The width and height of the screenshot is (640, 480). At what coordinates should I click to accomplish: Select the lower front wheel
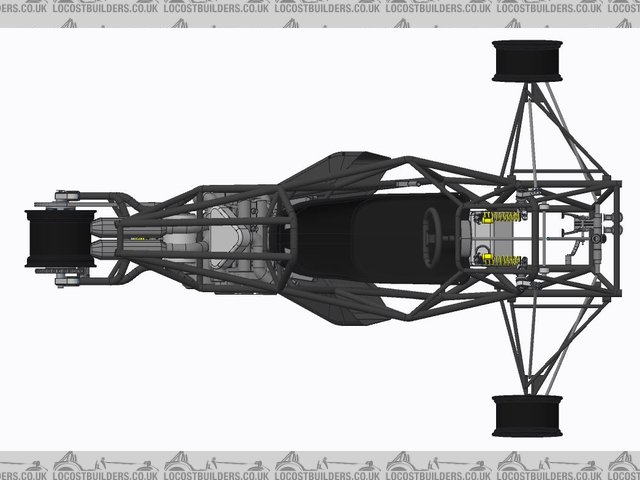pos(527,415)
